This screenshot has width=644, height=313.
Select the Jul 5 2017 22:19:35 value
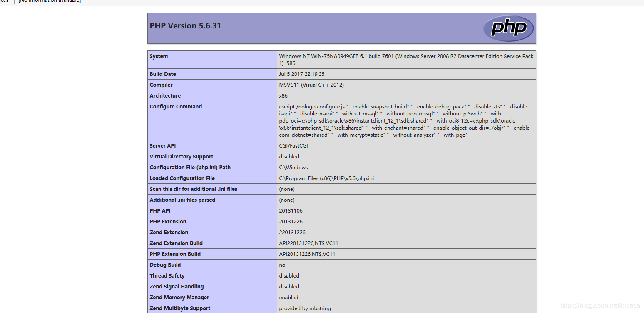point(302,74)
